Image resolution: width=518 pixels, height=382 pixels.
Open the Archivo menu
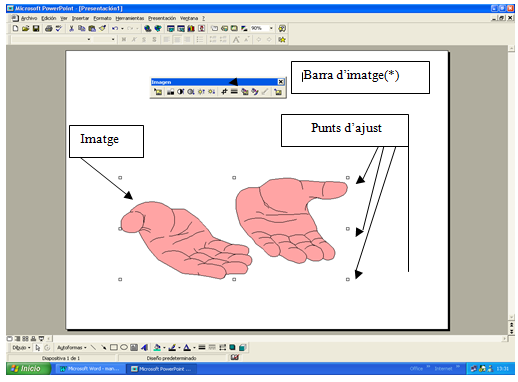(x=29, y=18)
